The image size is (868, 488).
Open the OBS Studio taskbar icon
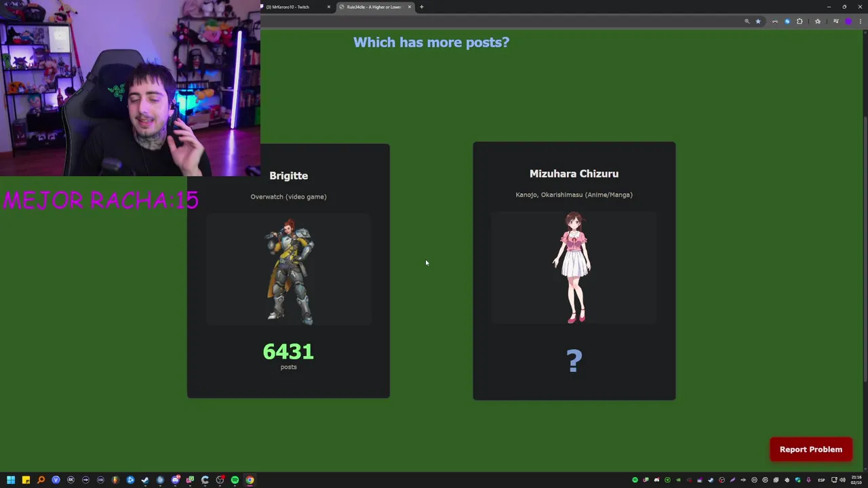tap(220, 480)
